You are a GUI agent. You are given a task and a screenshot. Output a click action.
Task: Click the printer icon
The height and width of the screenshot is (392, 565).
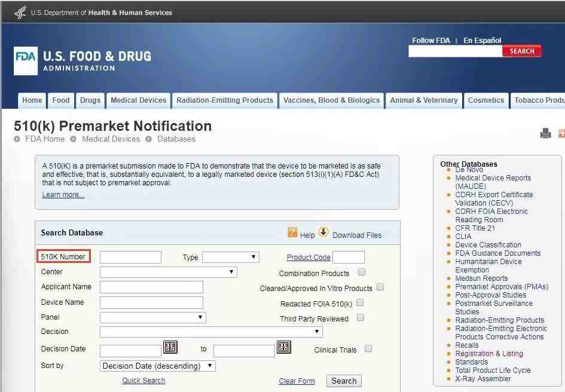tap(545, 134)
